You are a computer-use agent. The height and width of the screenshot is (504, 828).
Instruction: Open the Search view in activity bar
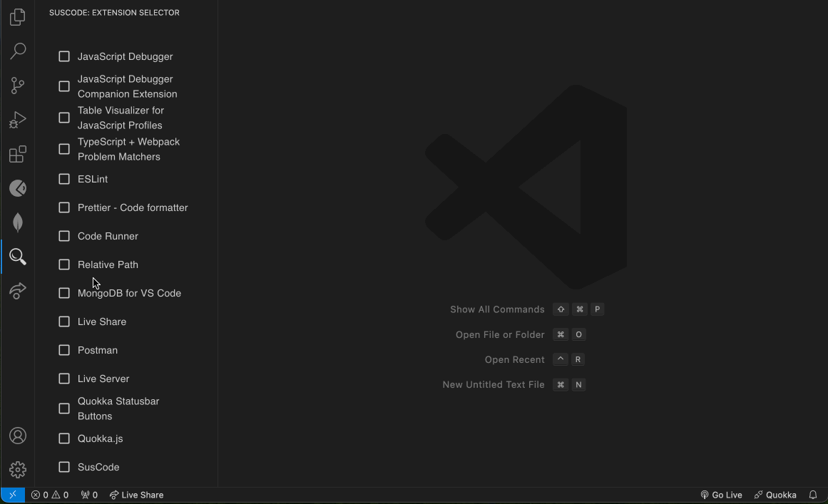[17, 51]
